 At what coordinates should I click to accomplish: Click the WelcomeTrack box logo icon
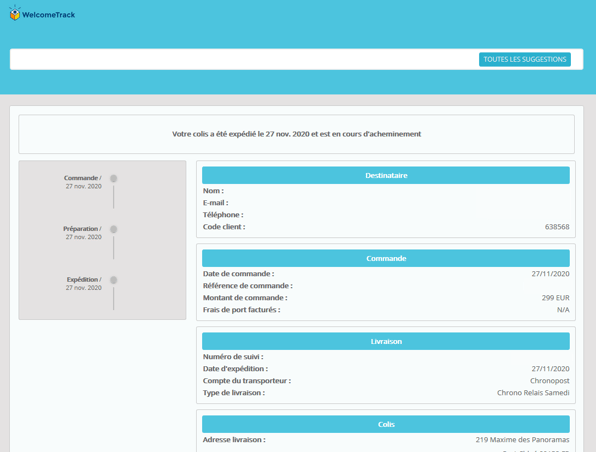(x=14, y=13)
